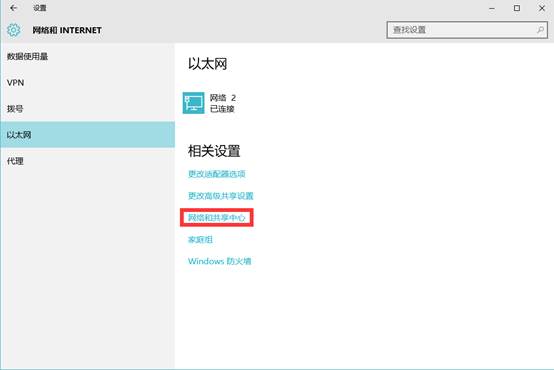Select 以太网 in the sidebar
The height and width of the screenshot is (370, 554).
coord(87,135)
